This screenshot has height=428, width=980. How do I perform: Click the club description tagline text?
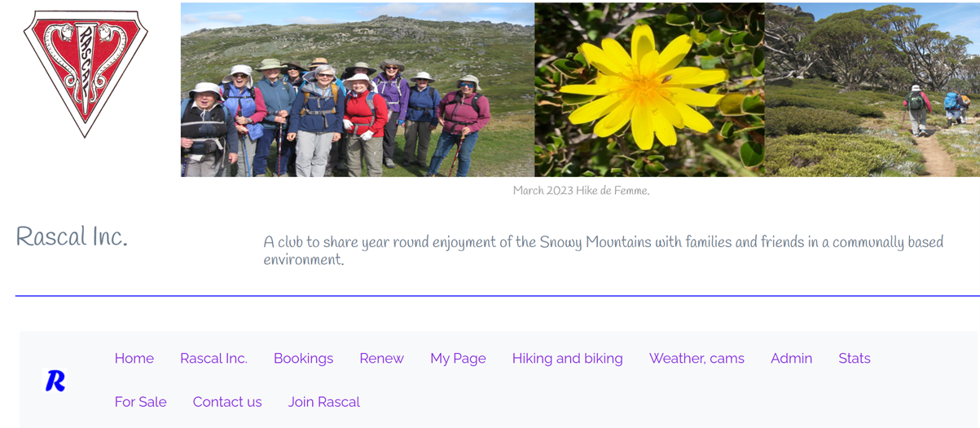pos(603,251)
